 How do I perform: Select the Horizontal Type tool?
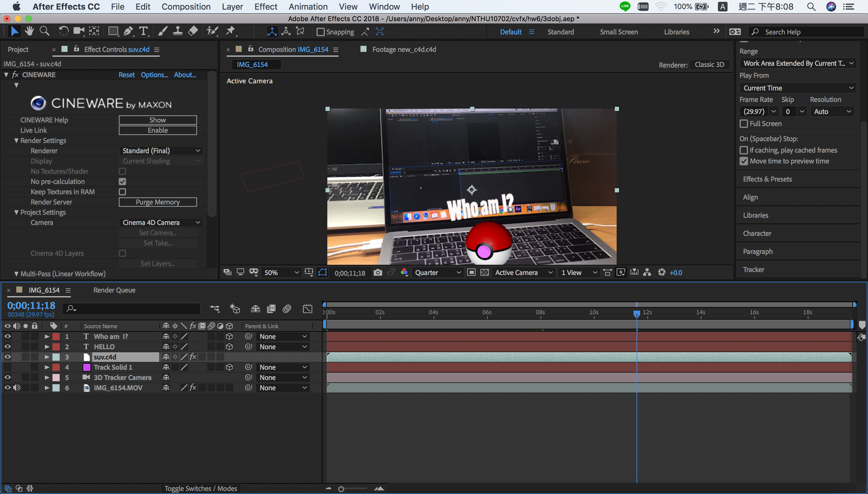click(x=143, y=32)
